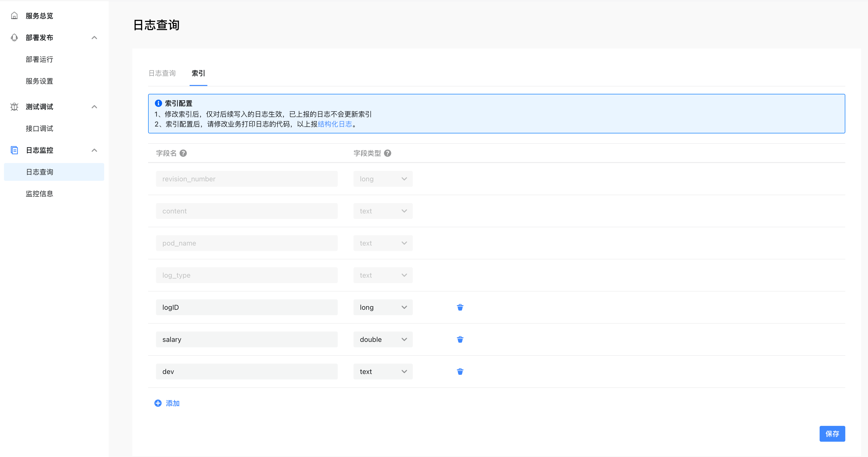Viewport: 868px width, 457px height.
Task: Open the salary field type dropdown
Action: (383, 339)
